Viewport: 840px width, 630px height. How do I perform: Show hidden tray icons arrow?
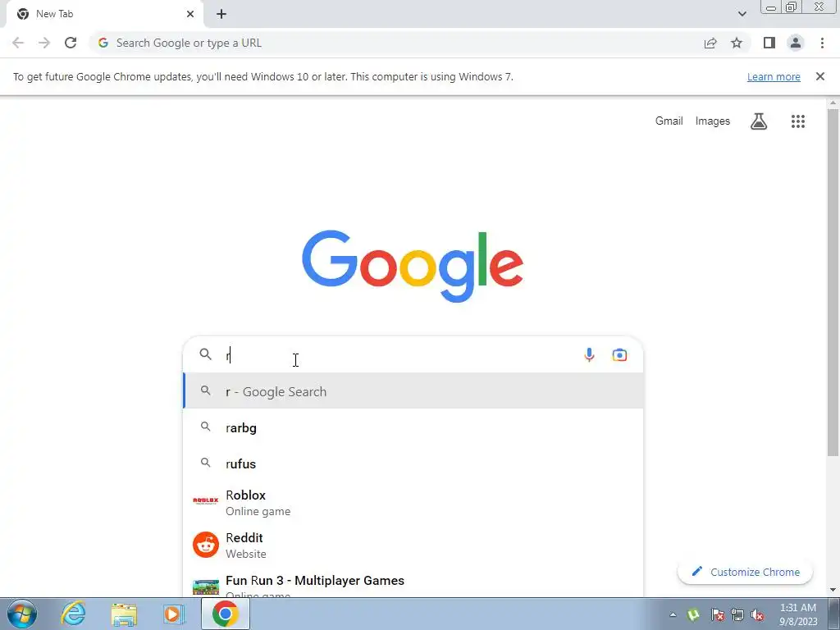(x=673, y=614)
